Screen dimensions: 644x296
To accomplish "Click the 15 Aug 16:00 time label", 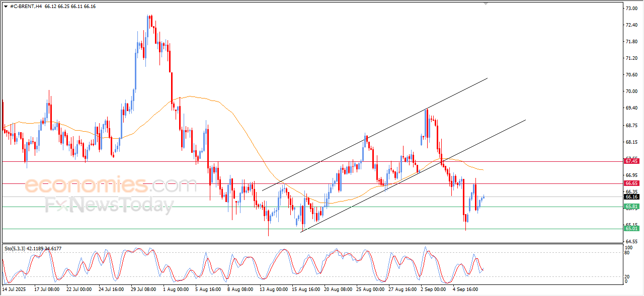I will coord(305,289).
